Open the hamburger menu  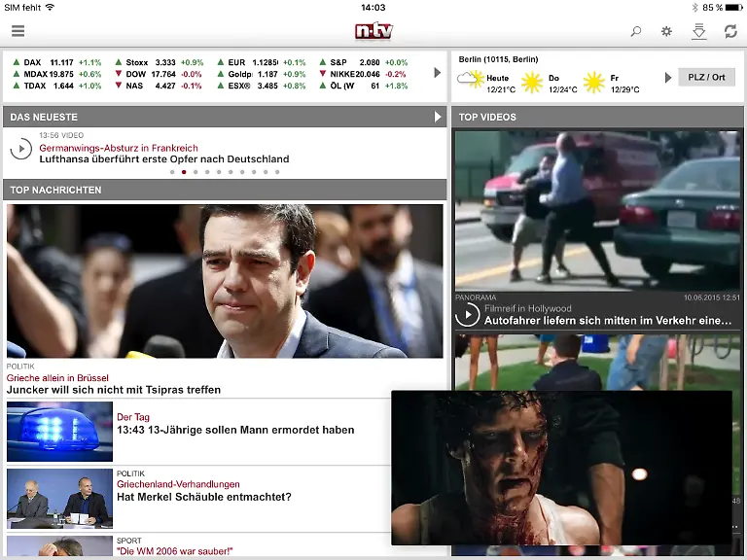coord(18,31)
